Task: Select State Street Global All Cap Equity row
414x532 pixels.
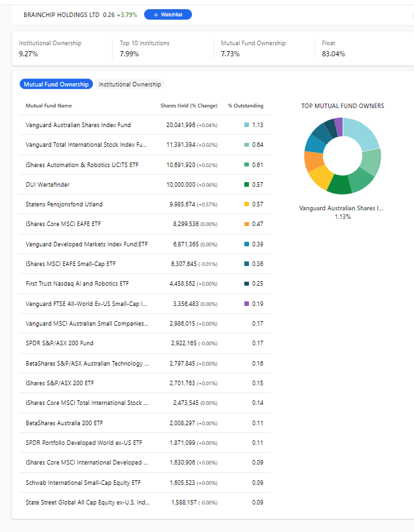Action: 145,503
